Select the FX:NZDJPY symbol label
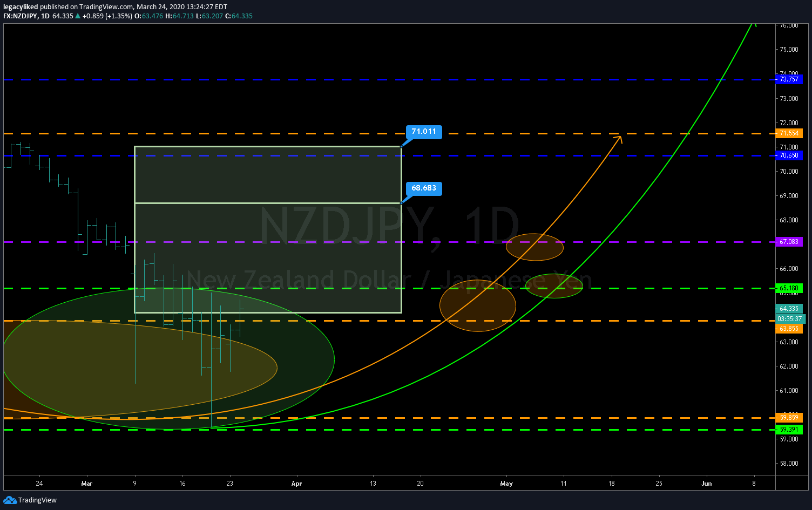The width and height of the screenshot is (812, 510). [21, 16]
